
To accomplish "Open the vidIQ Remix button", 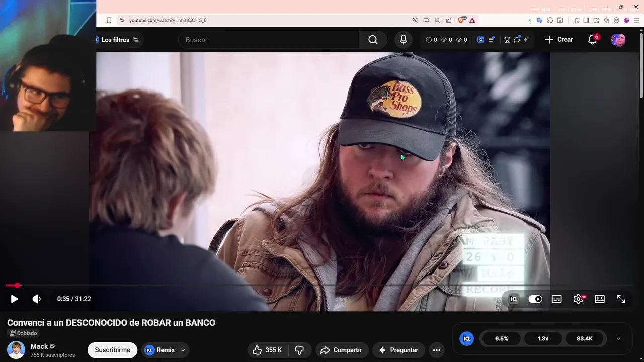I will pyautogui.click(x=159, y=350).
